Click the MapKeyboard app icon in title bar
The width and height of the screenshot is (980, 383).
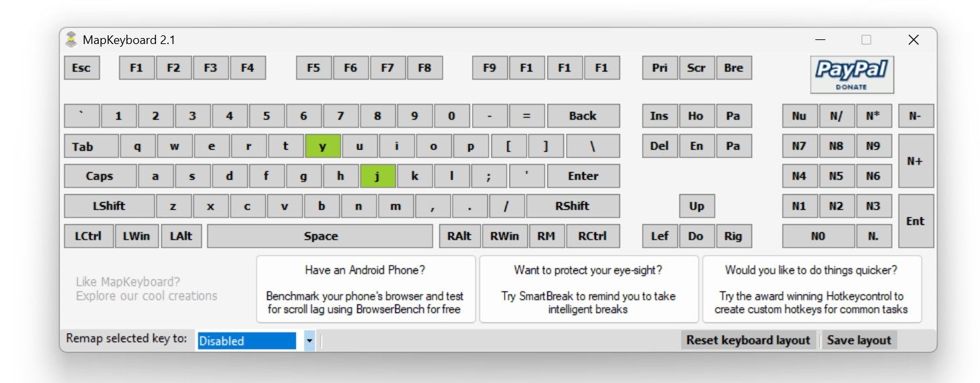point(71,40)
